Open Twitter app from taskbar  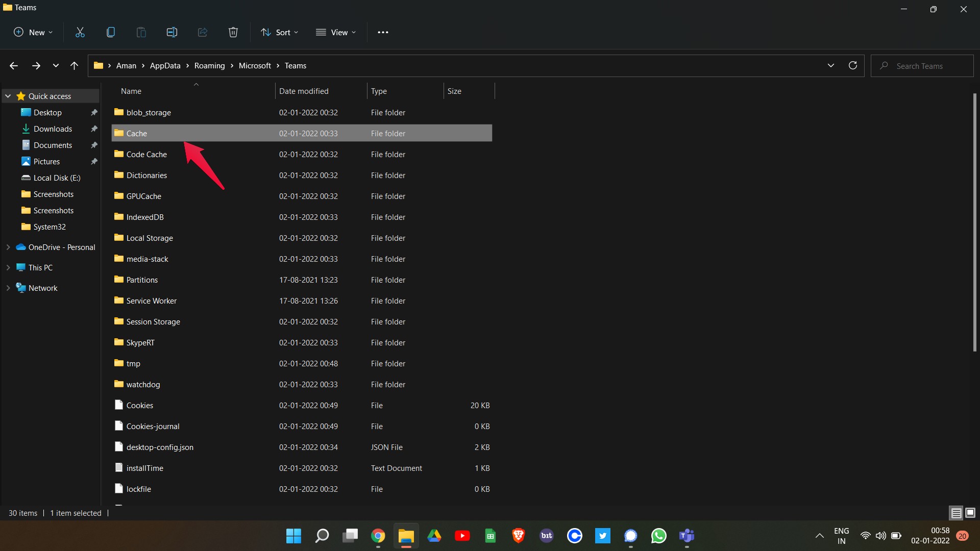(x=602, y=536)
